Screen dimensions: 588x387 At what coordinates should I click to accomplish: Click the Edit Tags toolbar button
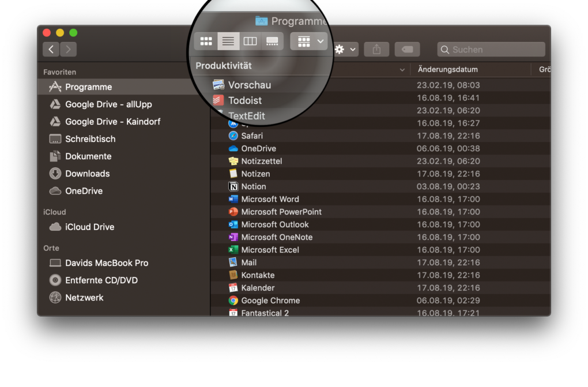pos(407,49)
